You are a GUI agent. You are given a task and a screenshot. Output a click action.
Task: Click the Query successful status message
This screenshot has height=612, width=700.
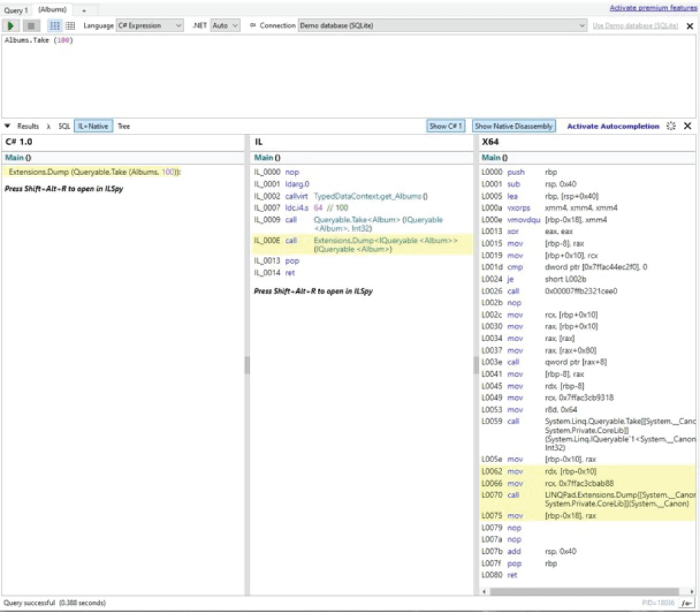click(55, 603)
